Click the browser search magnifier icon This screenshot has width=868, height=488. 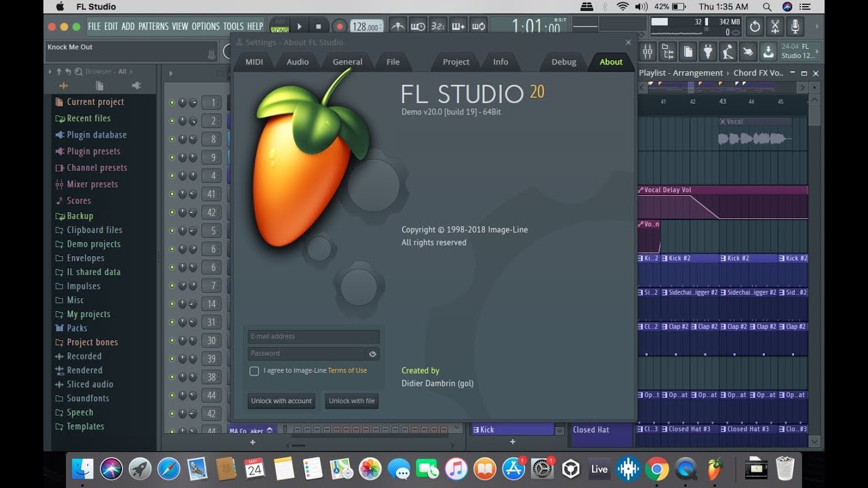pyautogui.click(x=78, y=72)
